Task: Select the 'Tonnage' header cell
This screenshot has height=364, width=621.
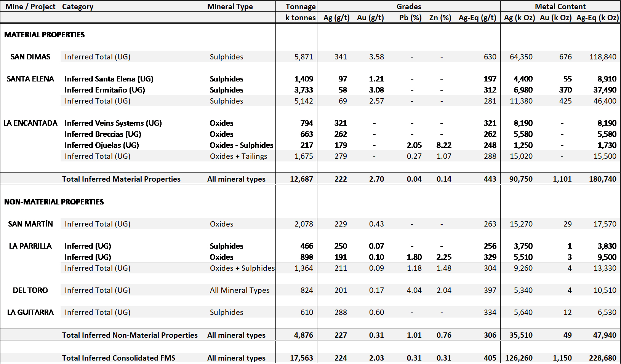Action: (301, 6)
